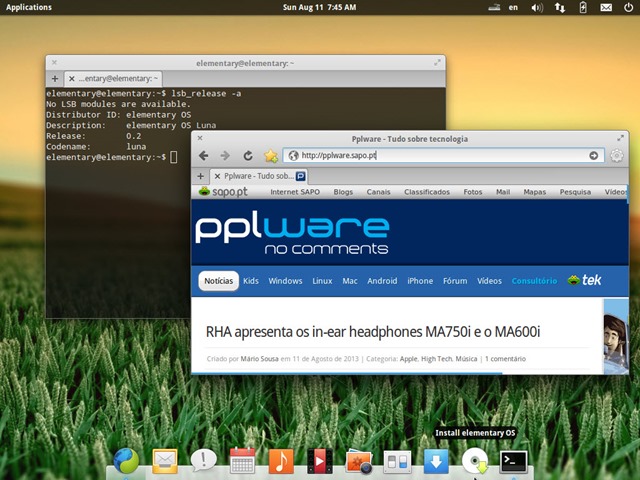Viewport: 640px width, 480px height.
Task: Open the Linux section
Action: [x=322, y=281]
